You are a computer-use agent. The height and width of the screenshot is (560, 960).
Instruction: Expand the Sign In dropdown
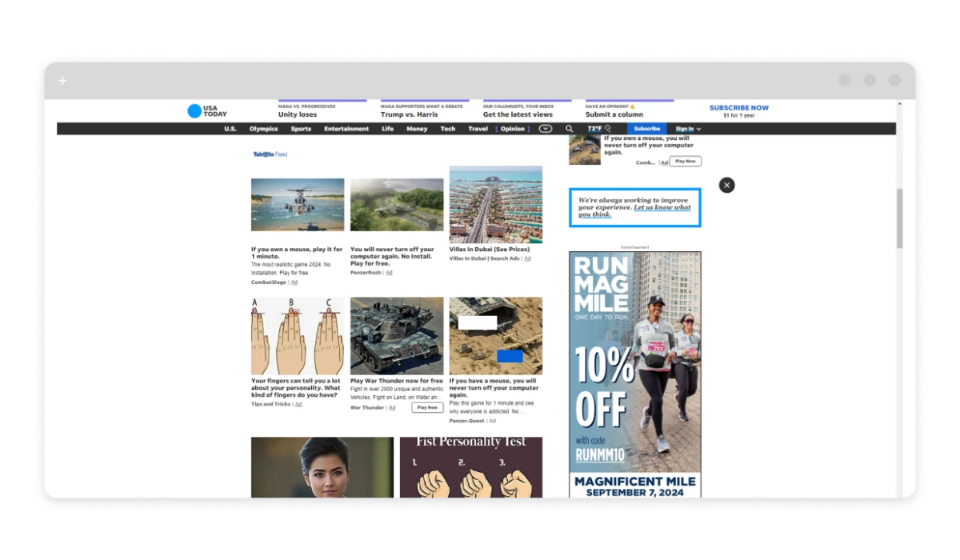(x=688, y=129)
